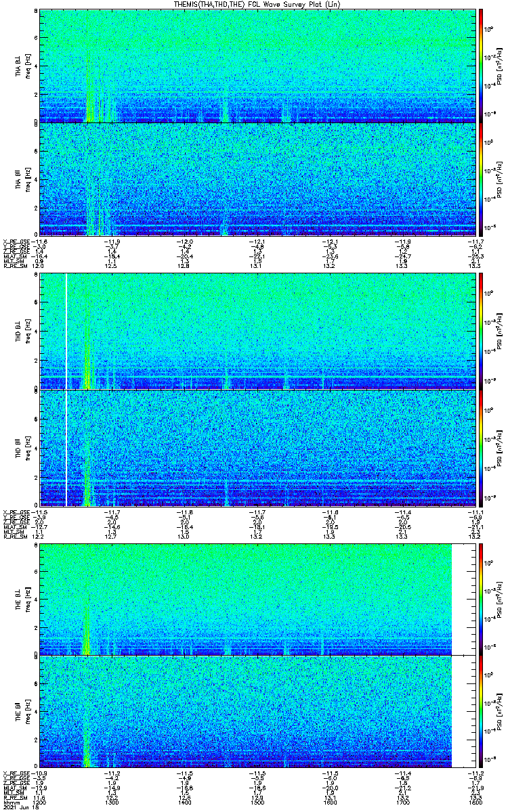Screen dimensions: 508x812
Task: Click the '2021 Jun 18' date label
Action: point(20,808)
